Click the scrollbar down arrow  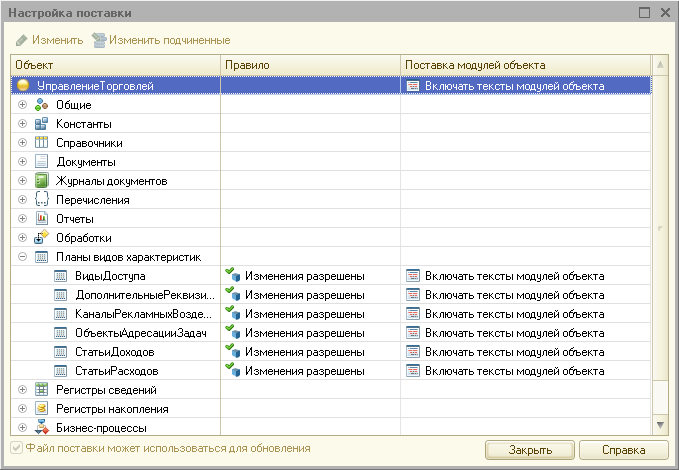coord(660,425)
